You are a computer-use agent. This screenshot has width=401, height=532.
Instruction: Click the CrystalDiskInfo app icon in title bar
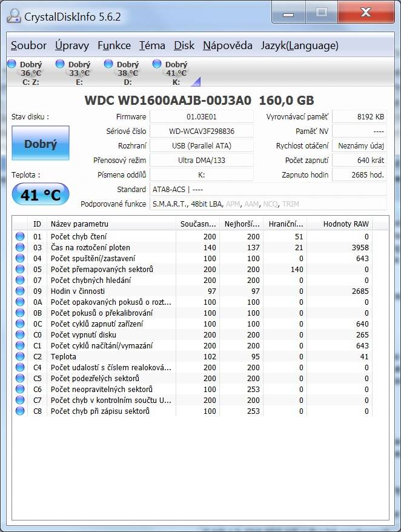coord(14,16)
